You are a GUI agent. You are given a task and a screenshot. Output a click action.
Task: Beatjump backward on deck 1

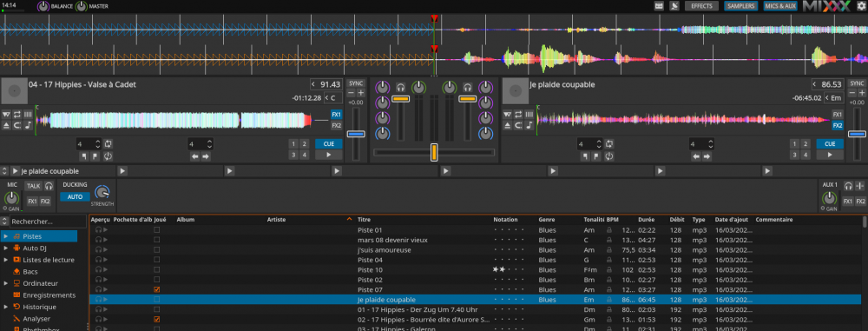coord(195,156)
